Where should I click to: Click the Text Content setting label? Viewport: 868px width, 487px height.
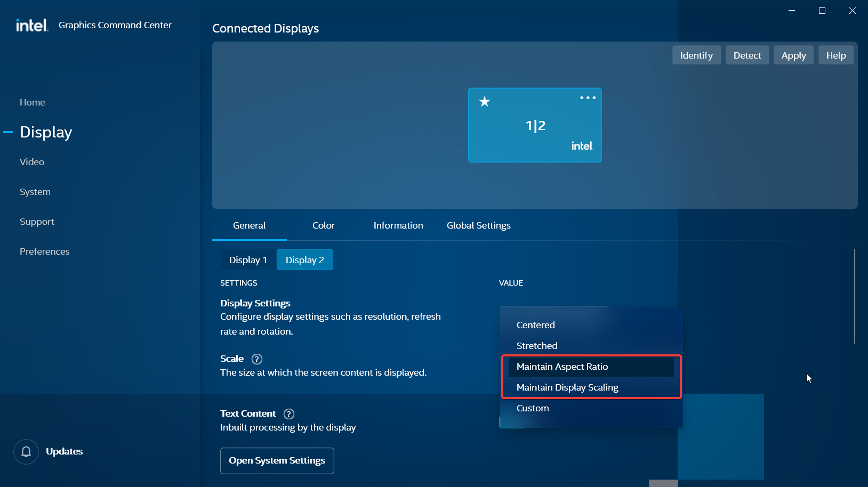[248, 414]
